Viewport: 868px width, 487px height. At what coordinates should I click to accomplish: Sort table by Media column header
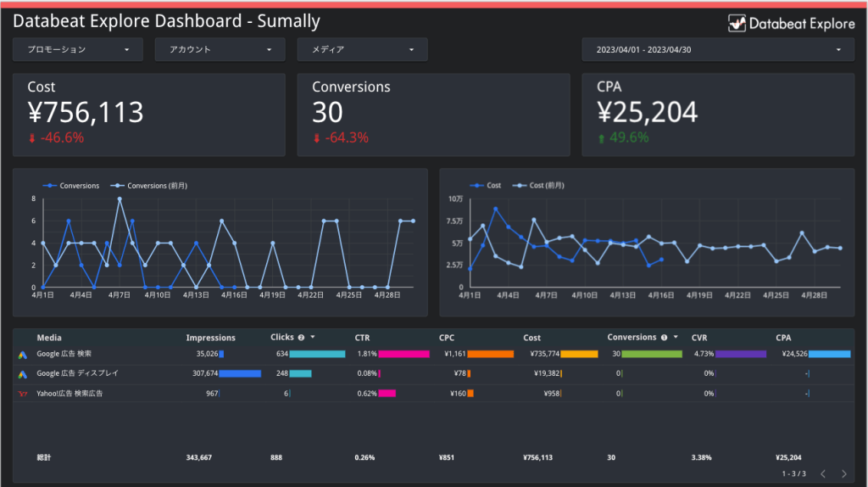[49, 338]
